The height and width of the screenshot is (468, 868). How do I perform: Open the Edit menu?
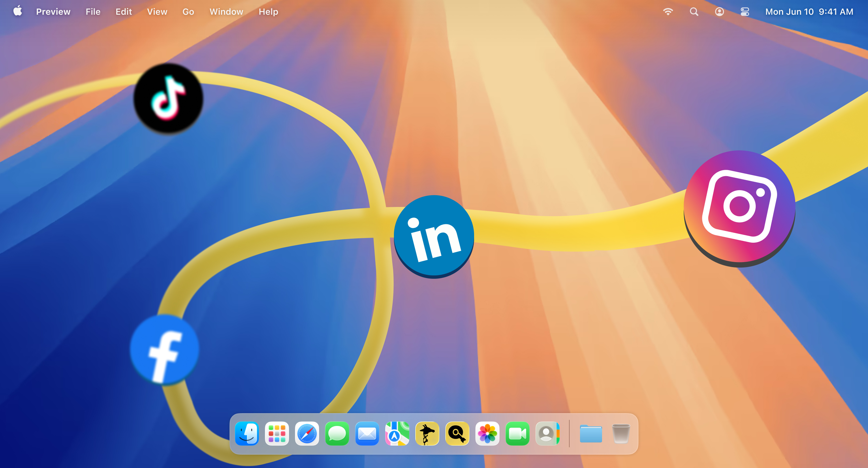[x=124, y=12]
